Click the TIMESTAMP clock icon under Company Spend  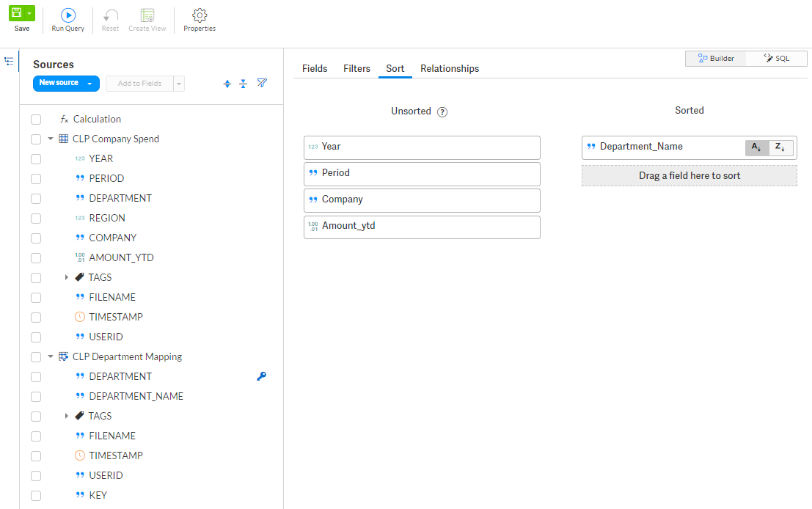pyautogui.click(x=80, y=317)
